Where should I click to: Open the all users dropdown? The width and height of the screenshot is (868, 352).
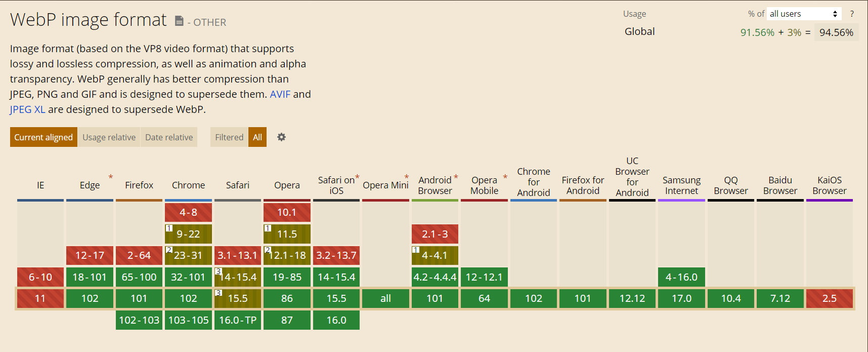(x=804, y=14)
